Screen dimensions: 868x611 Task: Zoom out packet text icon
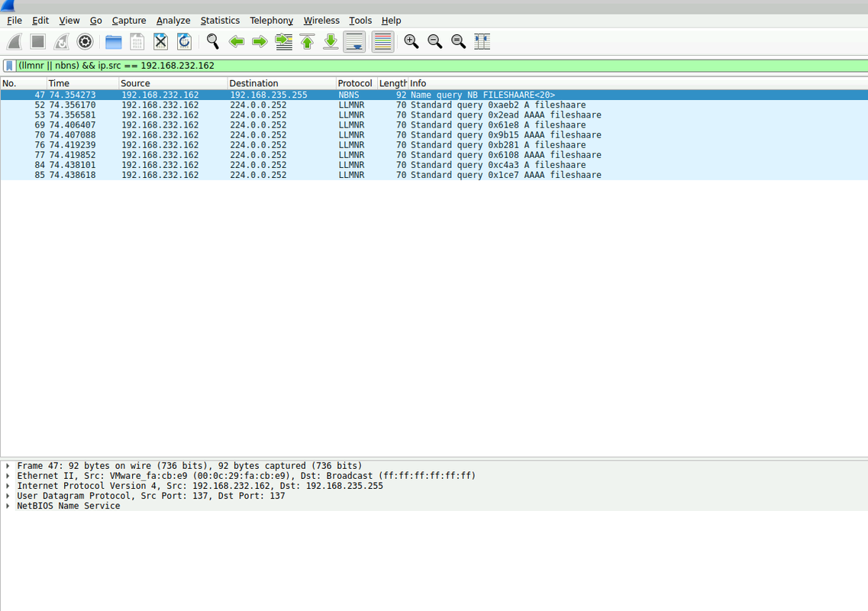(x=435, y=41)
